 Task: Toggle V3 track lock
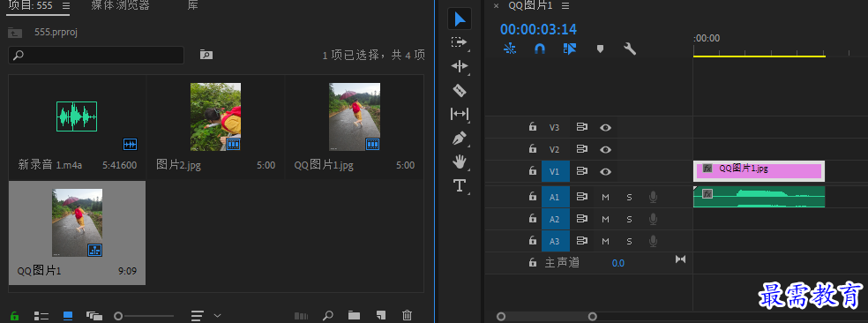pyautogui.click(x=533, y=127)
